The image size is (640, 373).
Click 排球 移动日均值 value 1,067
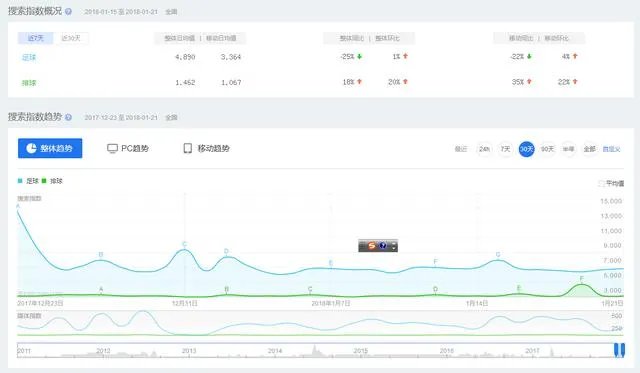tap(231, 82)
